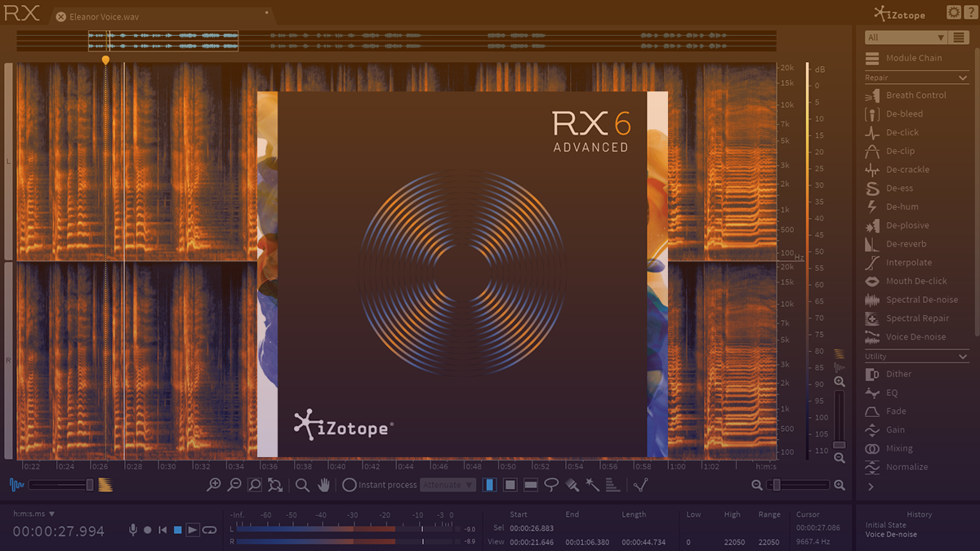
Task: Open the Attenuate mode dropdown
Action: 448,485
